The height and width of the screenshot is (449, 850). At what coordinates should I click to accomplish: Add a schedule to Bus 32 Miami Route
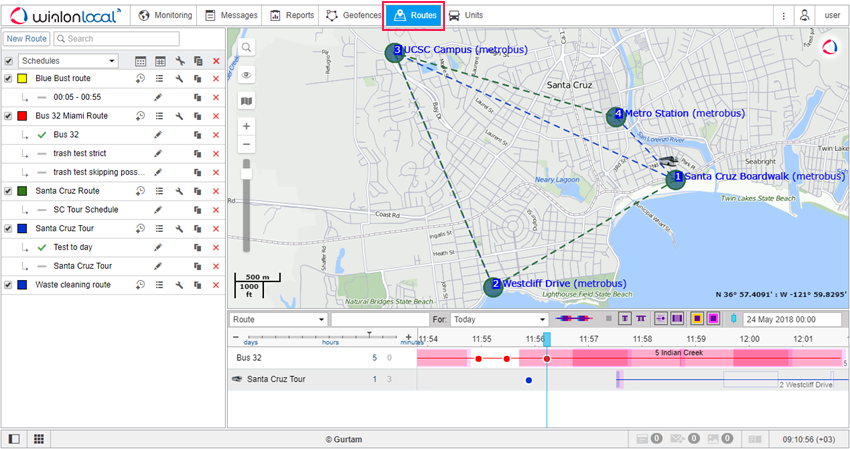[141, 116]
